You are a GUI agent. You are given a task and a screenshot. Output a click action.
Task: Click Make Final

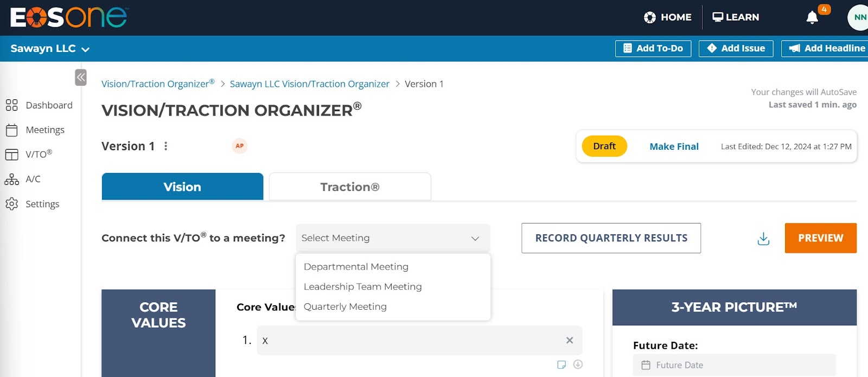(674, 146)
